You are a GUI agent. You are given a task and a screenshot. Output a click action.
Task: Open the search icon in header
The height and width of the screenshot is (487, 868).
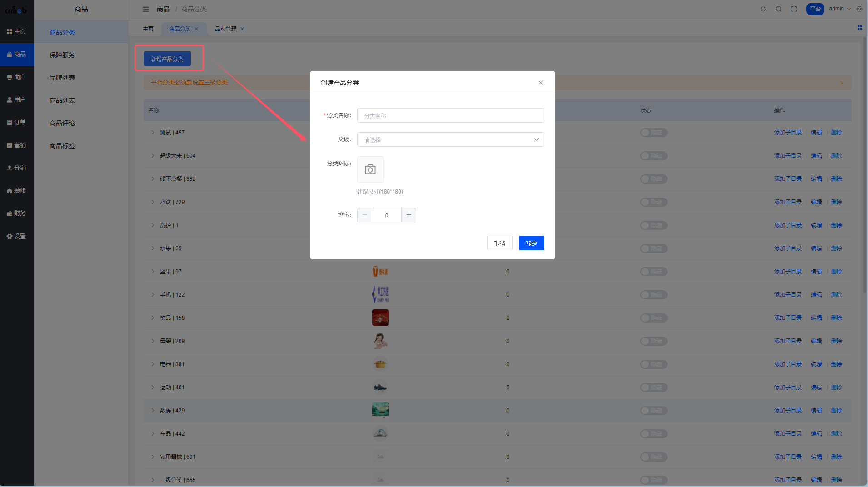778,9
